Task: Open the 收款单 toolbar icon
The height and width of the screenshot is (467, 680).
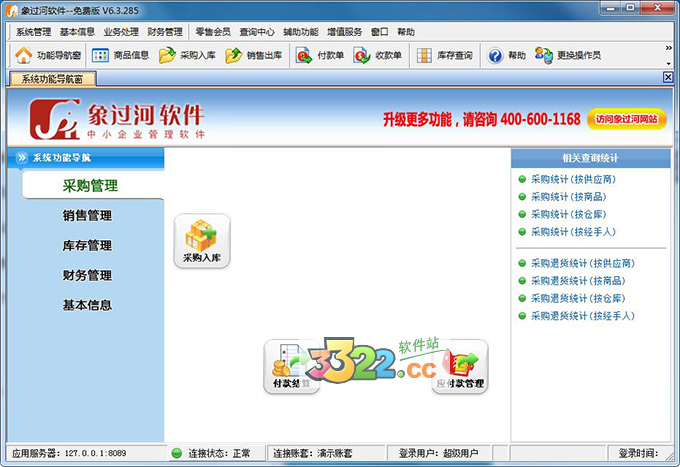Action: (361, 56)
